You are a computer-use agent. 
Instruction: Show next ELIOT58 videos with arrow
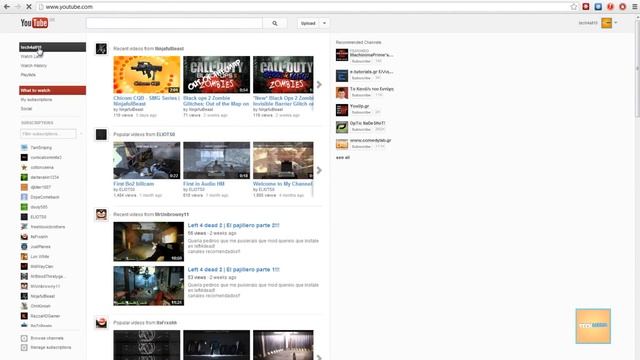coord(319,170)
